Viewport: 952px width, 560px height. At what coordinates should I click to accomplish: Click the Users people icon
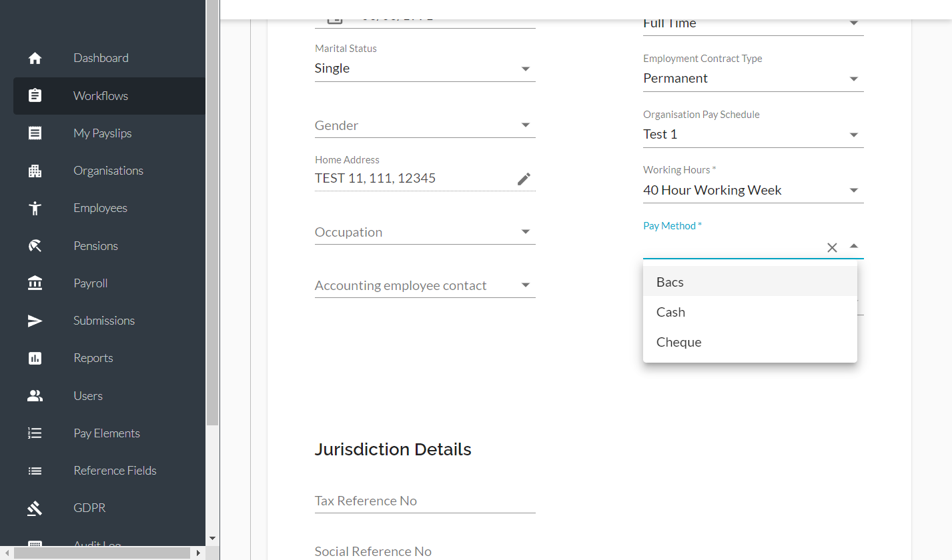tap(35, 396)
